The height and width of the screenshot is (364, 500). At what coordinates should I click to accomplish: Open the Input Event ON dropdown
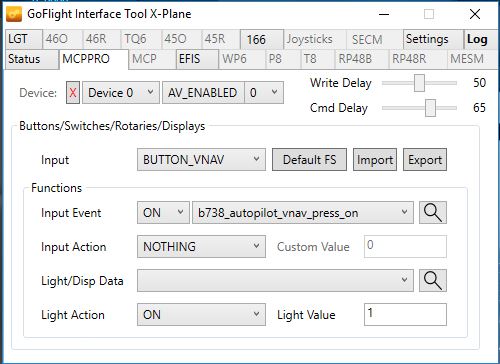[x=163, y=213]
